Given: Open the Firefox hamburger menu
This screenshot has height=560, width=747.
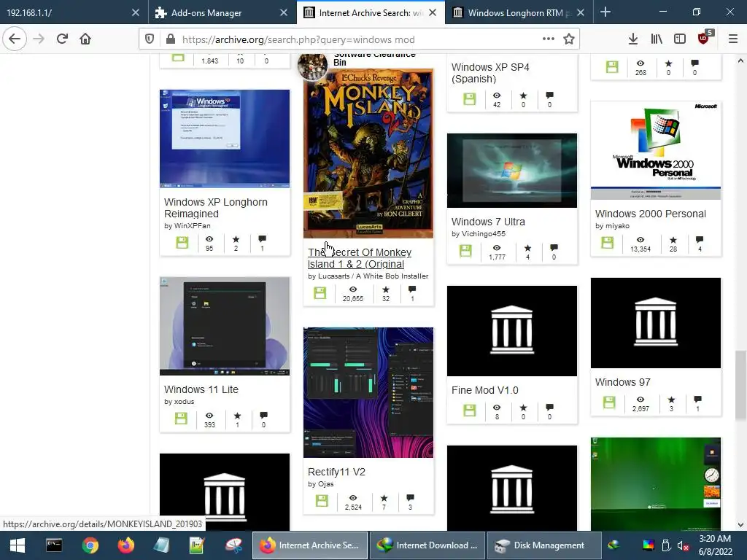Looking at the screenshot, I should click(733, 39).
